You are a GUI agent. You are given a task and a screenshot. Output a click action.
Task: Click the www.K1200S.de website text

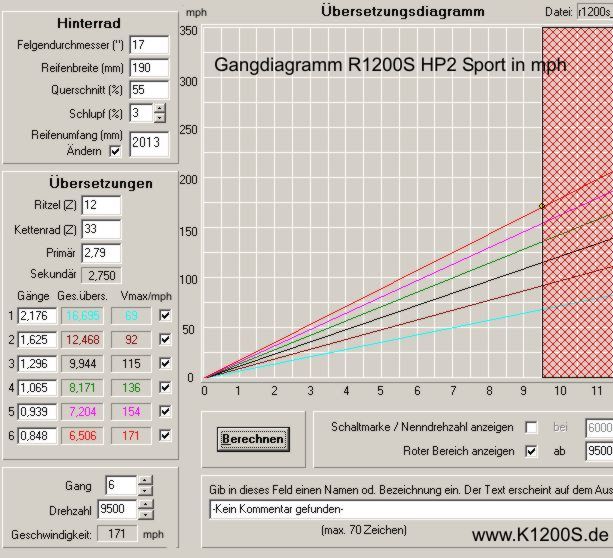coord(540,535)
